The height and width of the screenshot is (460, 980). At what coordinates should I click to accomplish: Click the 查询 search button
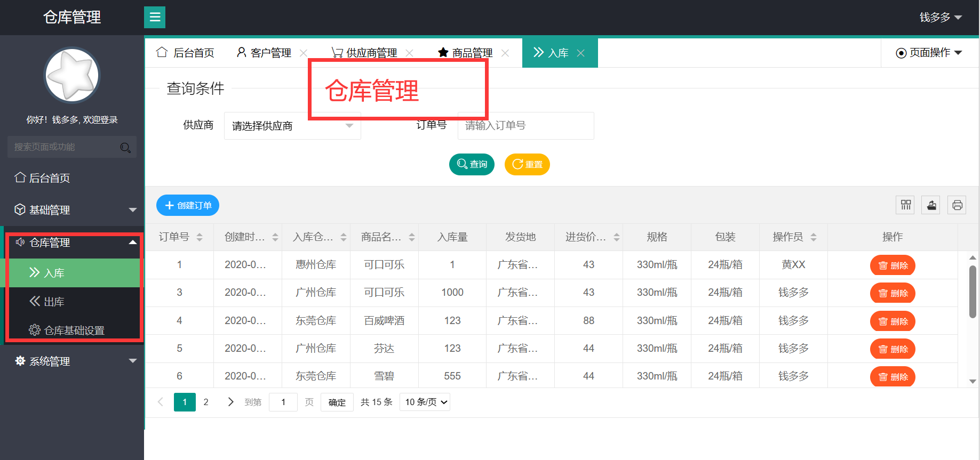(472, 164)
